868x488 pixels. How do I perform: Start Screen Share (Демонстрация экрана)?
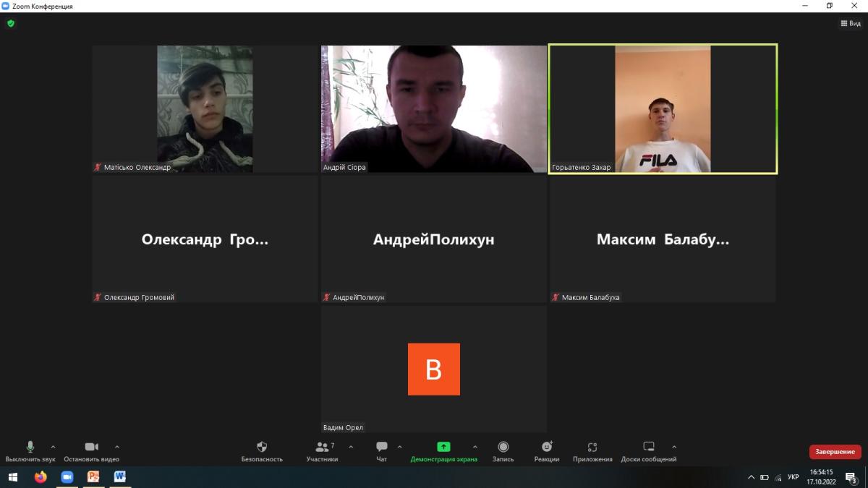[443, 448]
